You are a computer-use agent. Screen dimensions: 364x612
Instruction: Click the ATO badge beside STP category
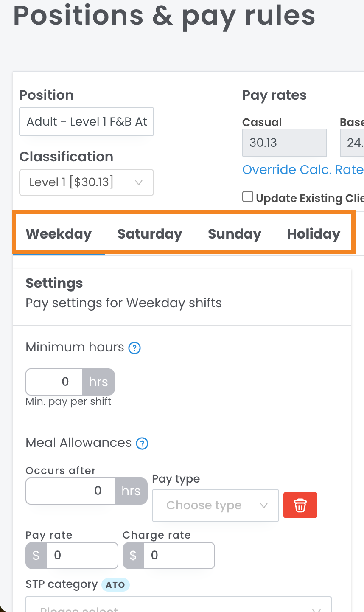(115, 585)
